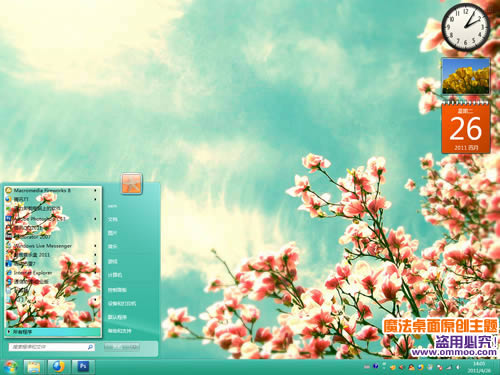Screen dimensions: 500x375
Task: Expand 所有程序 (All Programs) list
Action: click(53, 332)
